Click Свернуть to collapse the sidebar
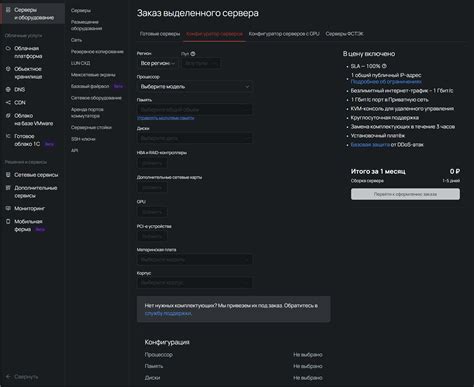 [26, 377]
